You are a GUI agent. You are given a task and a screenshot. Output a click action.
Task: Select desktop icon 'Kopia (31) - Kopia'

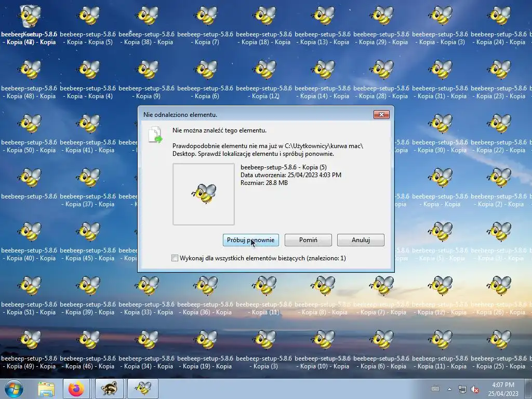(440, 81)
